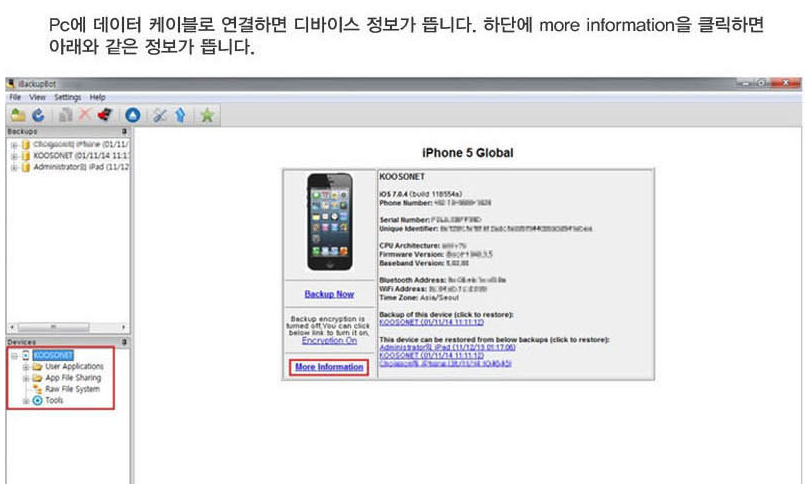Open the Help menu
The height and width of the screenshot is (484, 808).
[97, 97]
